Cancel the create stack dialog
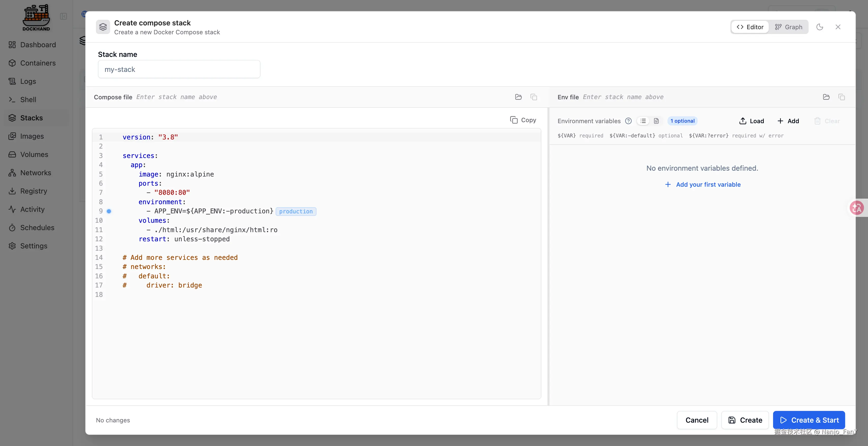Viewport: 868px width, 446px height. click(x=696, y=420)
